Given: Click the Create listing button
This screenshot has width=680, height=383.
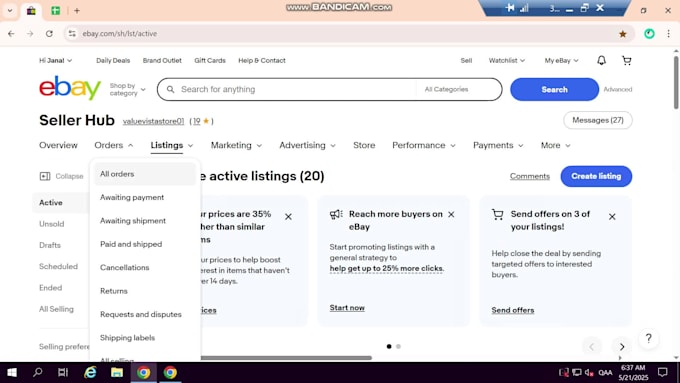Looking at the screenshot, I should click(x=596, y=176).
